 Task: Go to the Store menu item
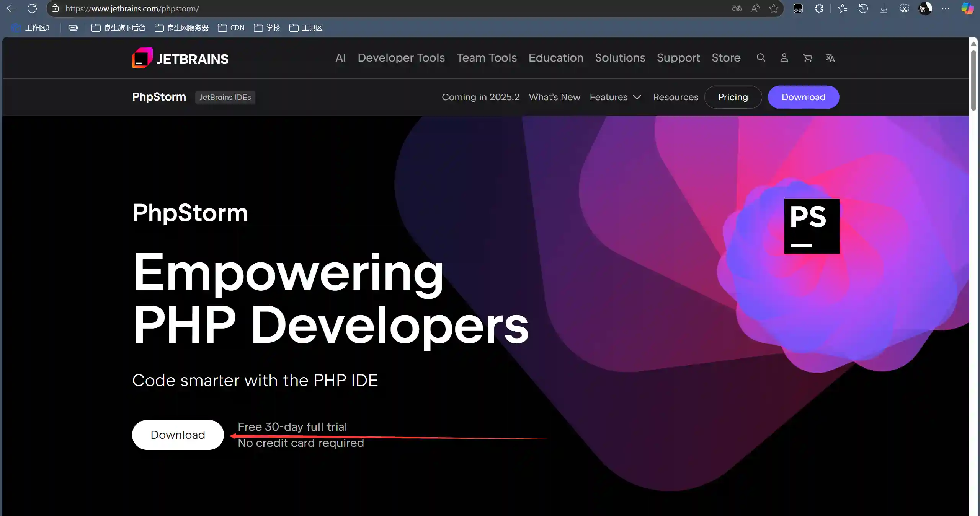pyautogui.click(x=726, y=58)
